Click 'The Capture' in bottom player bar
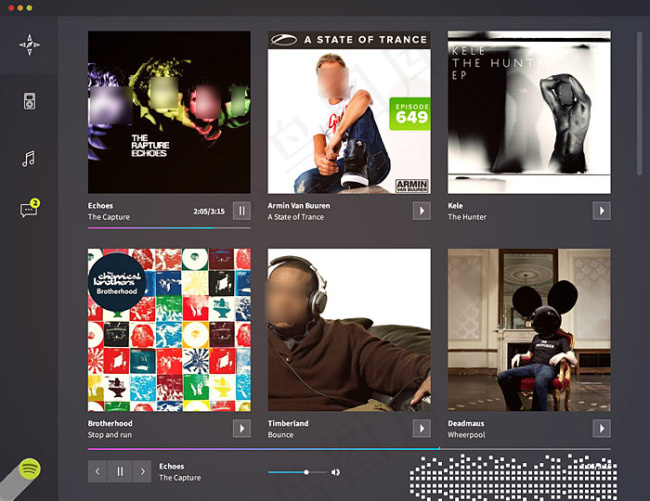This screenshot has width=650, height=501. coord(180,477)
